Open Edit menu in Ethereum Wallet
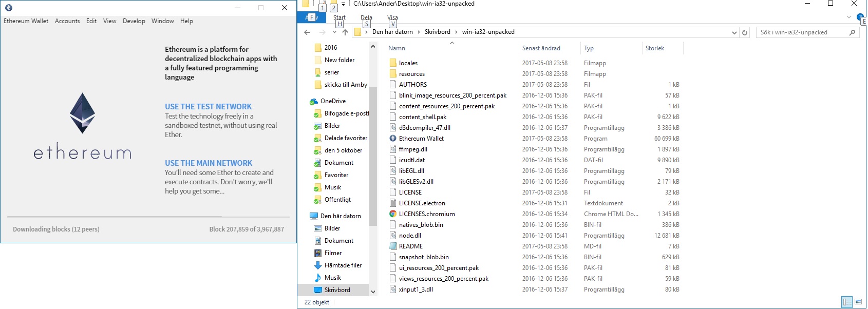 pyautogui.click(x=91, y=21)
